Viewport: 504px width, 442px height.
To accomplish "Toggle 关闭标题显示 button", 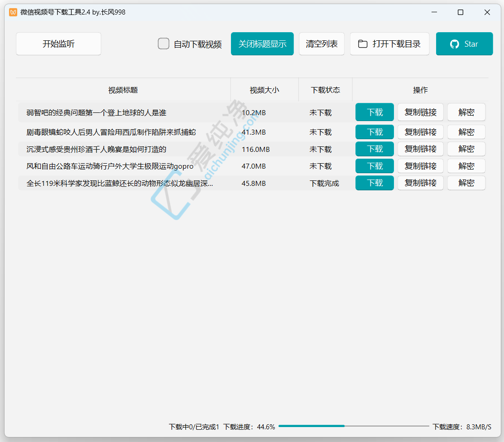I will 262,44.
